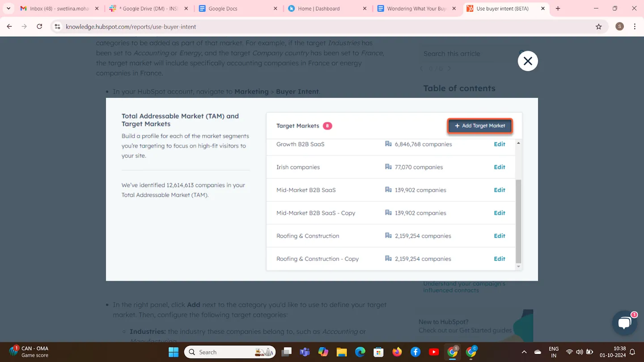Switch to the Wondering What Your Buy tab
Viewport: 644px width, 362px height.
pos(417,8)
